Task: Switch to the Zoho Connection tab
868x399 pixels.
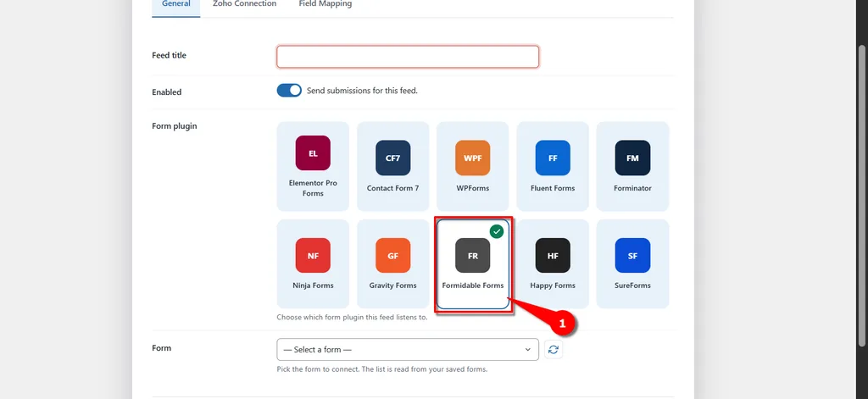Action: (244, 4)
